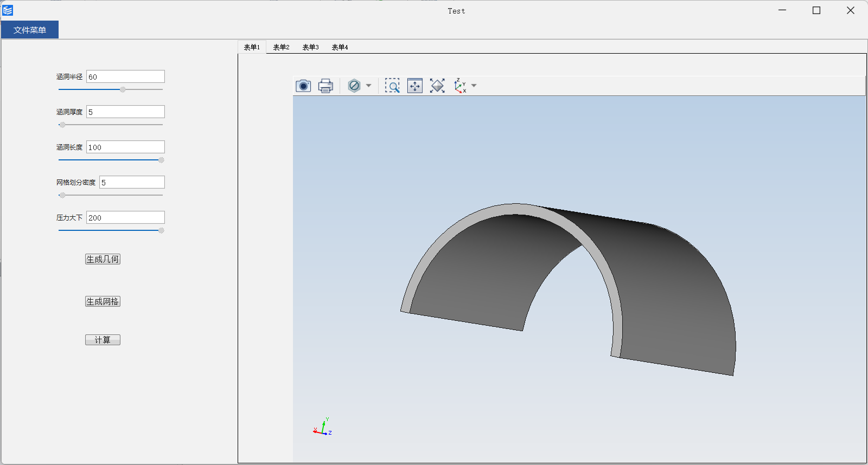The height and width of the screenshot is (465, 868).
Task: Maximize the Test window
Action: 816,10
